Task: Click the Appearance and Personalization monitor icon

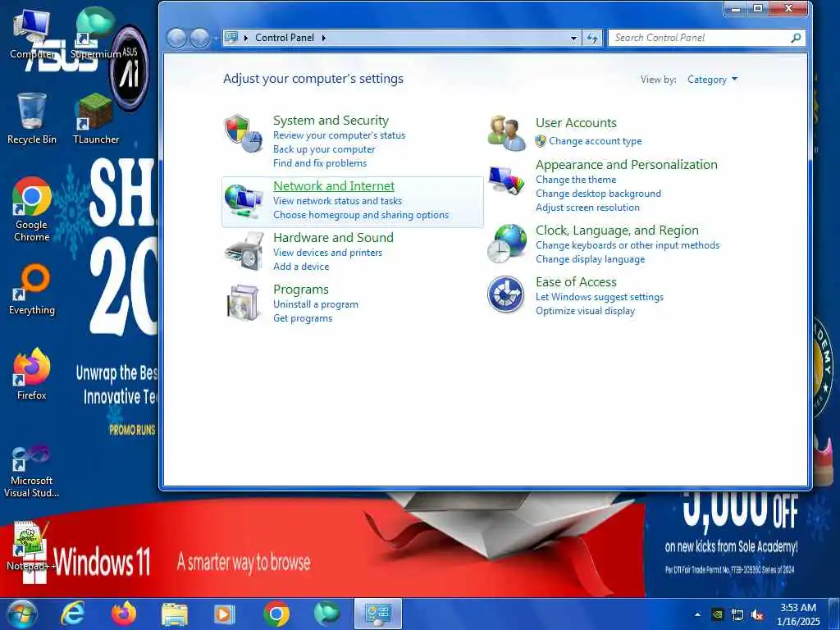Action: click(x=506, y=180)
